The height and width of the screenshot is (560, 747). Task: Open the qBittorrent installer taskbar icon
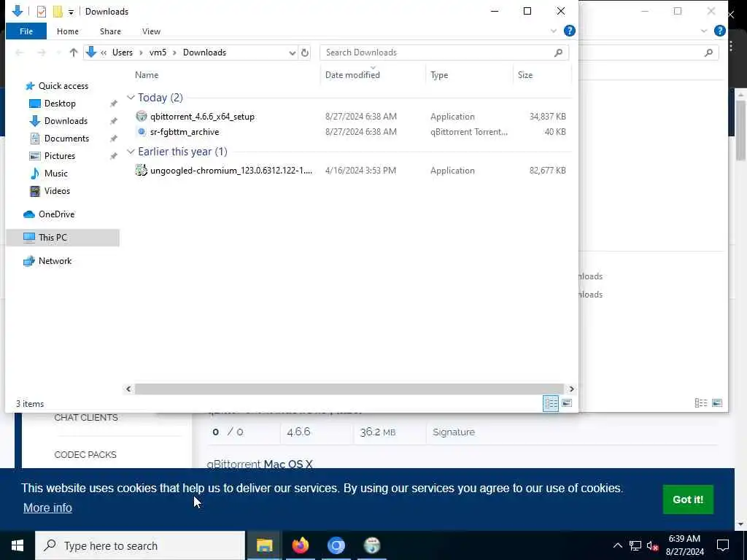(x=372, y=545)
